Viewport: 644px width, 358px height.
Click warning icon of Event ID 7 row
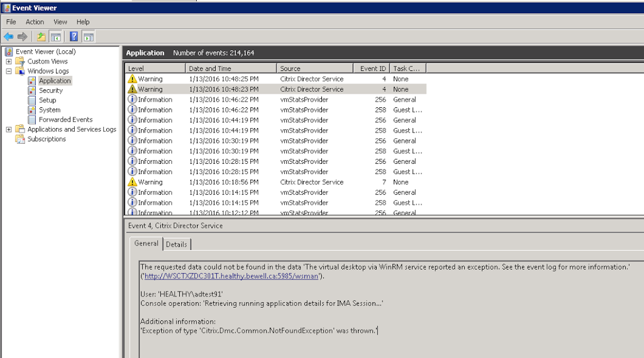tap(132, 182)
